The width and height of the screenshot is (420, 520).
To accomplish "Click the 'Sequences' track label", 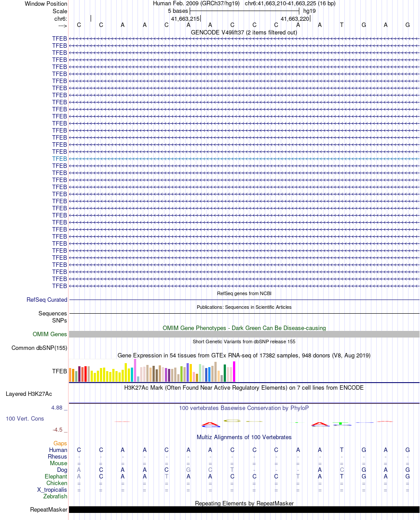I will coord(53,313).
